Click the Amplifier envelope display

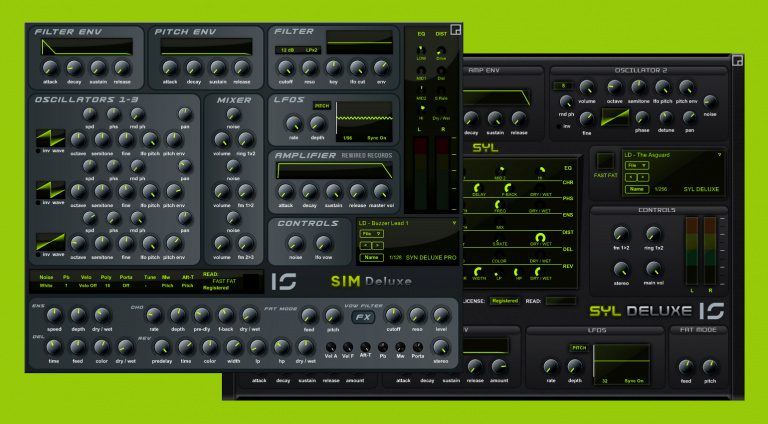pos(334,171)
